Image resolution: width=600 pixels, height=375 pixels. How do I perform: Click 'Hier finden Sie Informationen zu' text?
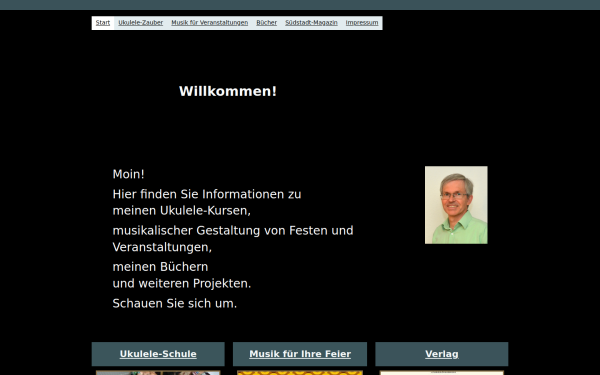coord(207,194)
